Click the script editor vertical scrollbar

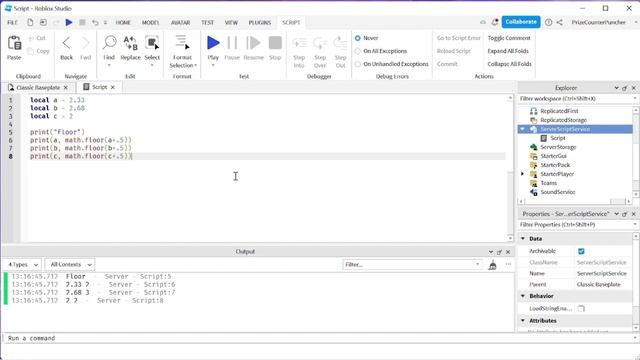click(x=510, y=167)
